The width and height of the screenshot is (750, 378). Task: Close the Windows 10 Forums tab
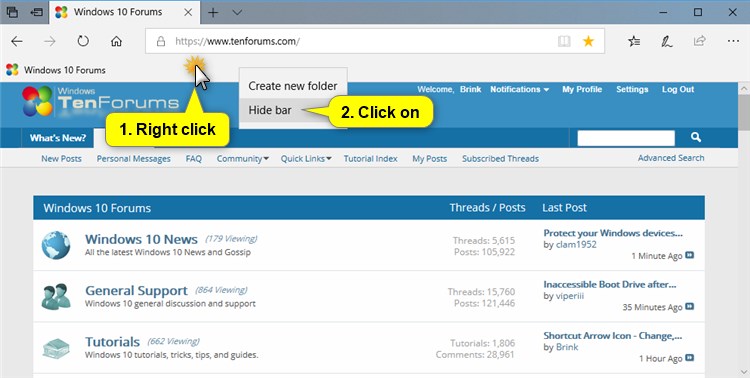188,12
